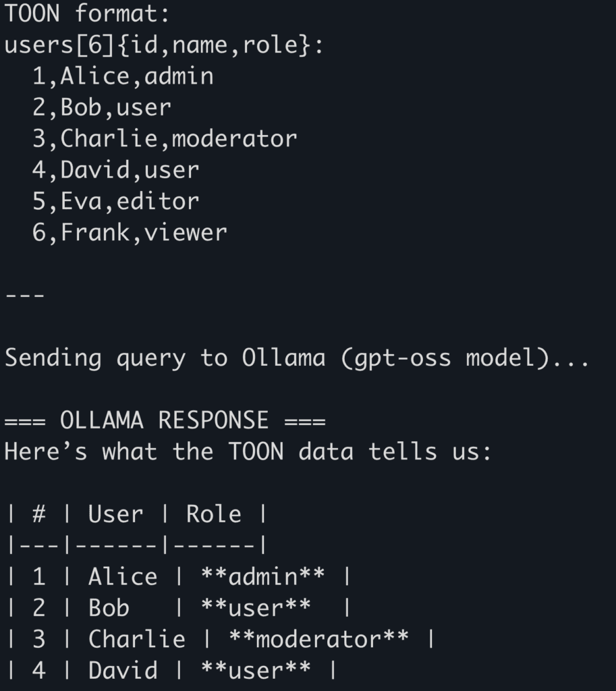Click "Bob" in the markdown table
Image resolution: width=616 pixels, height=691 pixels.
pos(109,608)
